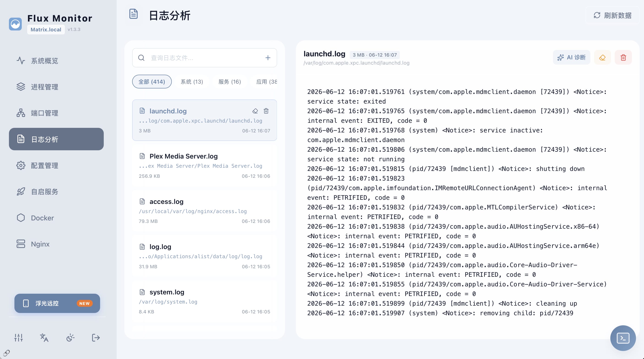Open the Docker section

pos(56,218)
